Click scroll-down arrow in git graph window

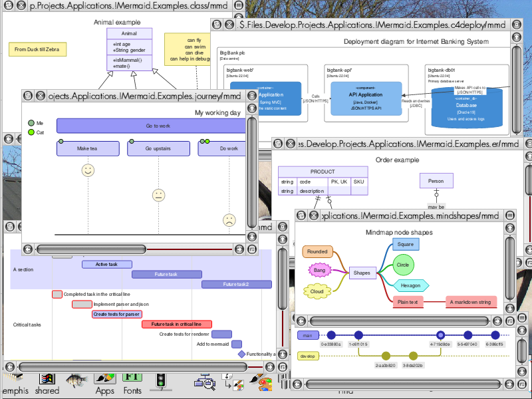[522, 372]
